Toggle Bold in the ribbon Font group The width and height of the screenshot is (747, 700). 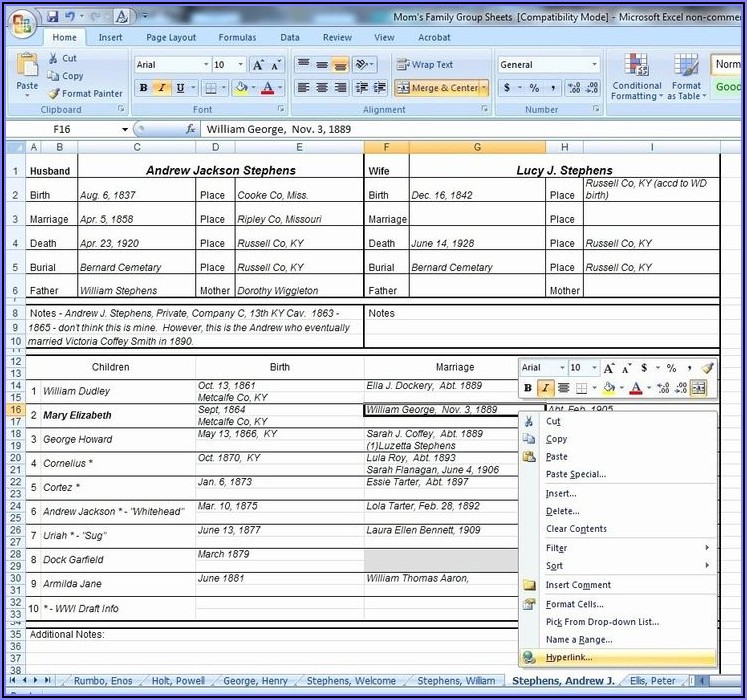pos(143,88)
